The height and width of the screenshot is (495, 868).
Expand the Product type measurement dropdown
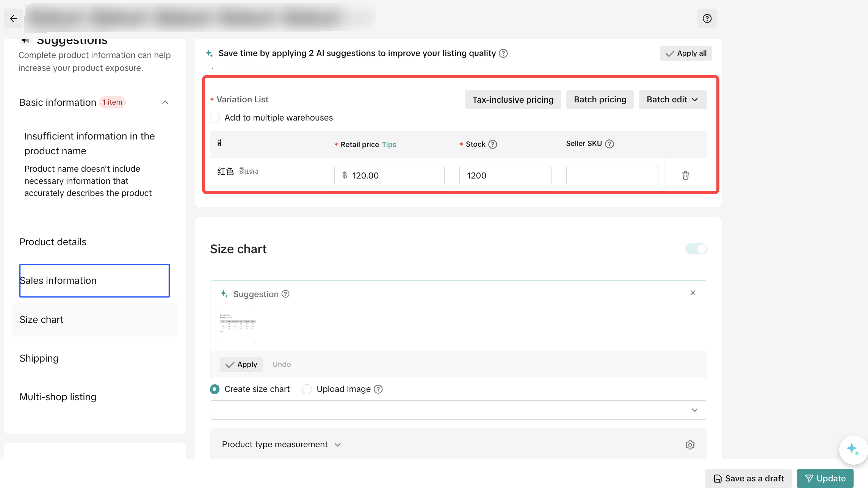point(337,445)
